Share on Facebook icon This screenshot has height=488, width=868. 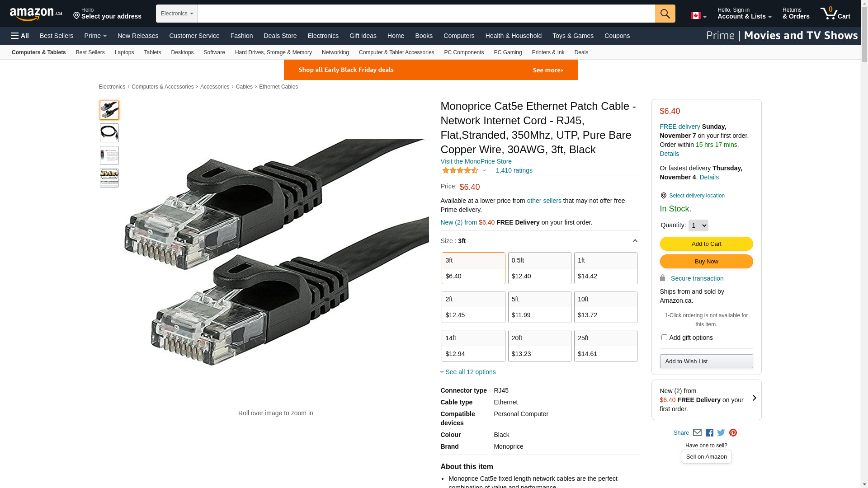pos(709,433)
